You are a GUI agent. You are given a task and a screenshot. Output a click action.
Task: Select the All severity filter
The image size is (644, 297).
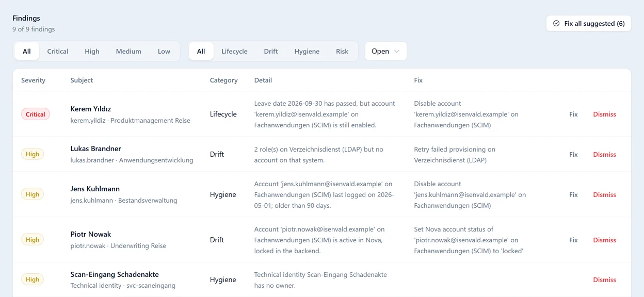tap(27, 51)
